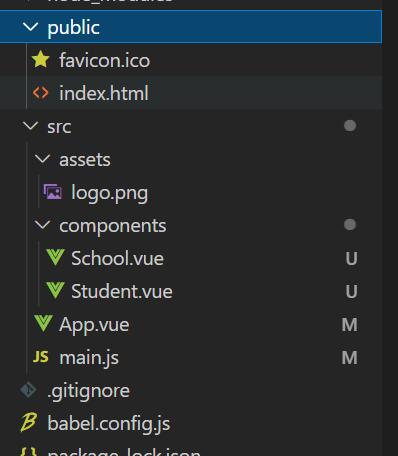
Task: Click the Babel icon next to babel.config.js
Action: (29, 422)
